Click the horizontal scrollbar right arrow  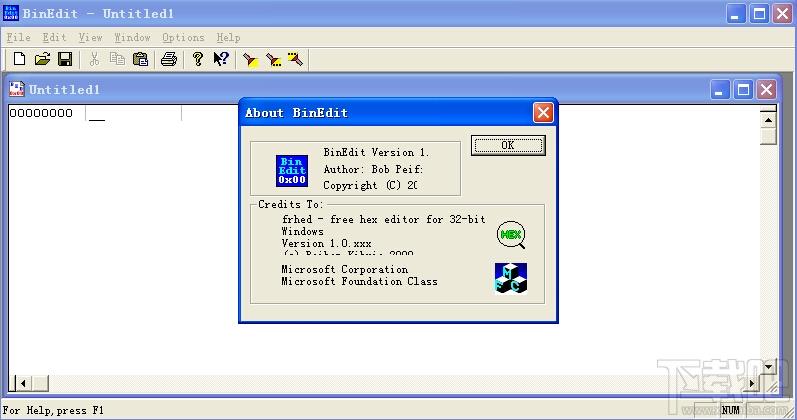click(x=752, y=383)
